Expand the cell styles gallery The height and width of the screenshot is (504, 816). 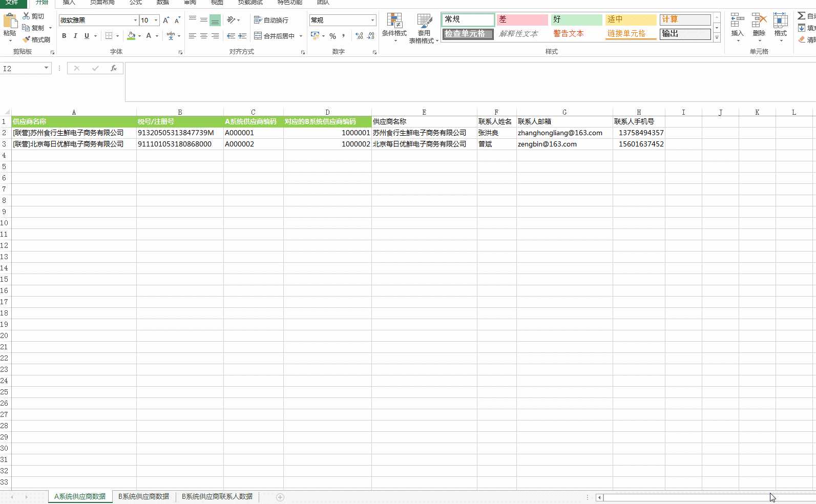717,38
